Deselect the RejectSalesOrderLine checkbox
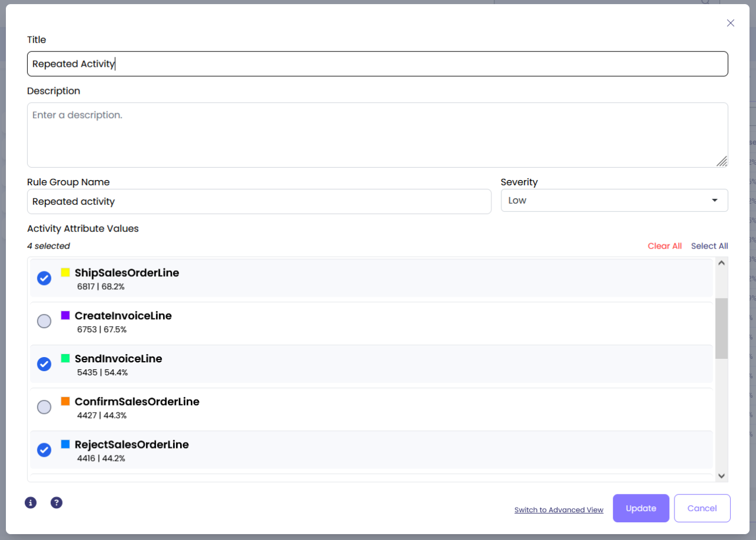Viewport: 756px width, 540px height. [44, 450]
